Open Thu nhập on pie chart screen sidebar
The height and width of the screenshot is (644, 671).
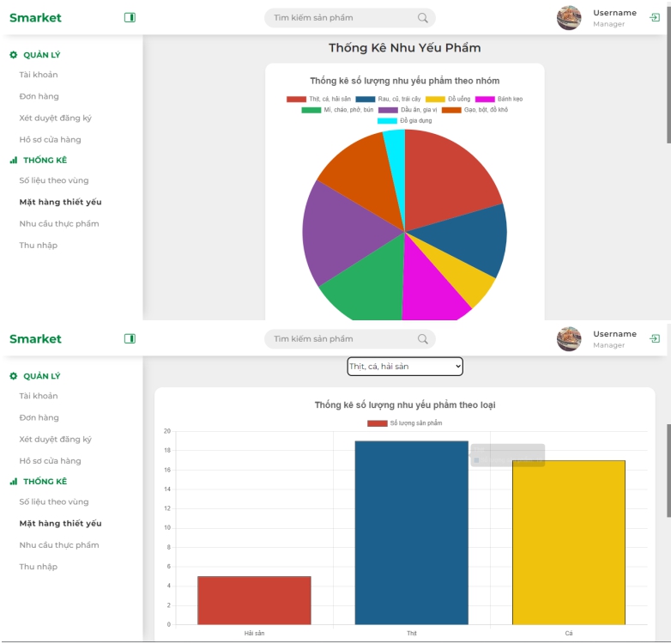click(38, 246)
